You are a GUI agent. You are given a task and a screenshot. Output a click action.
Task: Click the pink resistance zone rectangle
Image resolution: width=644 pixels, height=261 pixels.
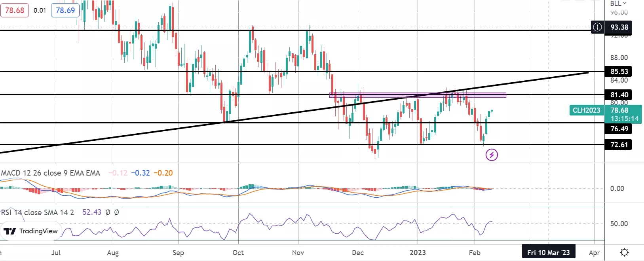[x=418, y=95]
